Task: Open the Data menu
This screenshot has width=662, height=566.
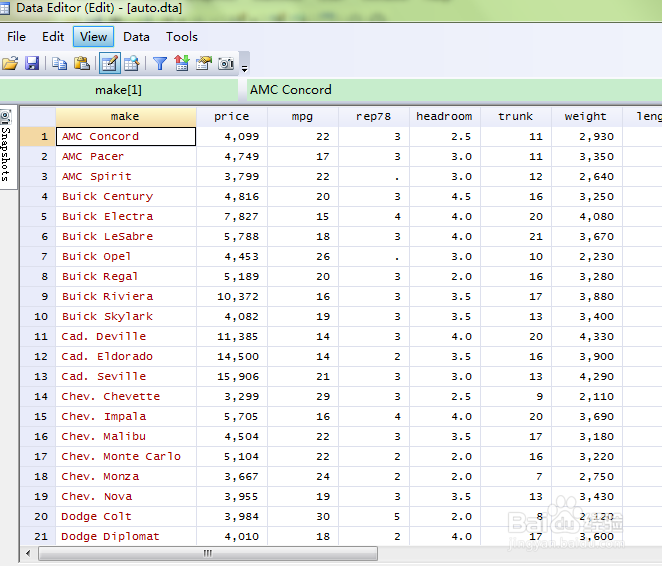Action: pyautogui.click(x=136, y=37)
